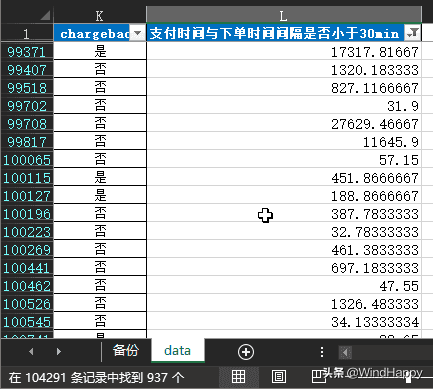Click cell with value 387.7833333
This screenshot has height=389, width=433.
[284, 214]
